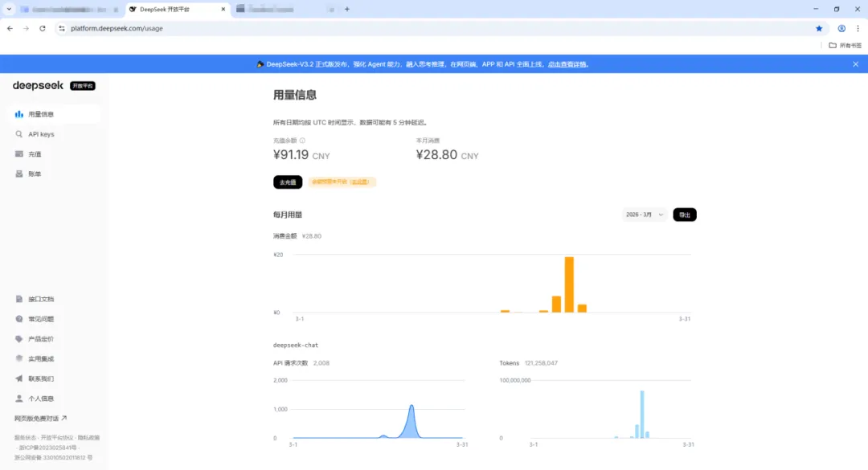This screenshot has width=868, height=470.
Task: Click the peak of the API requests chart
Action: pyautogui.click(x=411, y=406)
